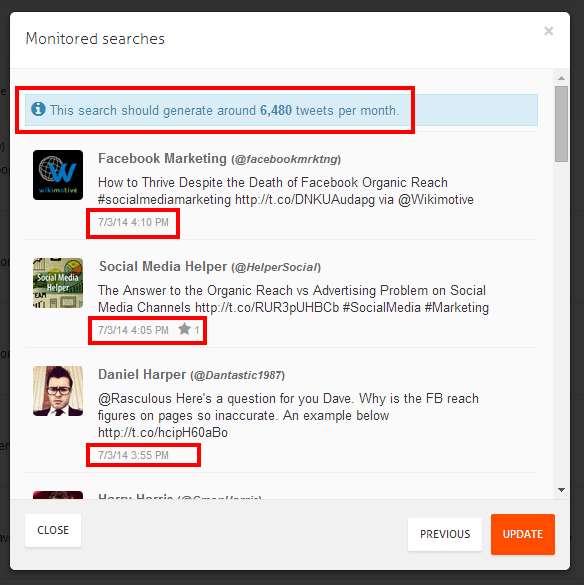The height and width of the screenshot is (585, 584).
Task: Open the Daniel Harper author name
Action: (x=142, y=374)
